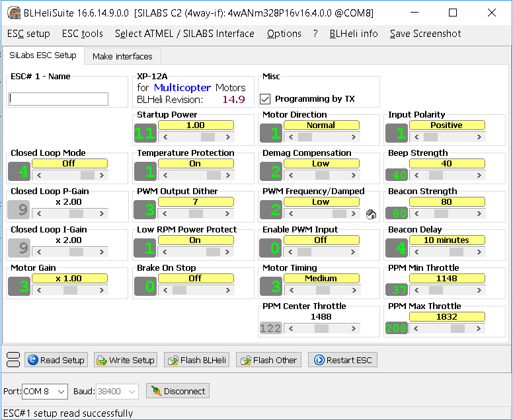Viewport: 513px width, 420px height.
Task: Toggle the Programming by TX checkbox
Action: point(265,99)
